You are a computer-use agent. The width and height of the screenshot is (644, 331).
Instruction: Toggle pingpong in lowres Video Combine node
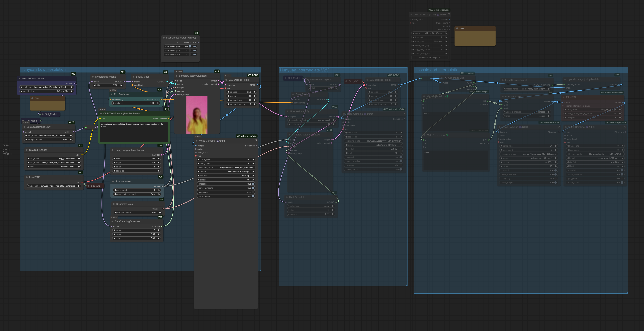[x=253, y=192]
